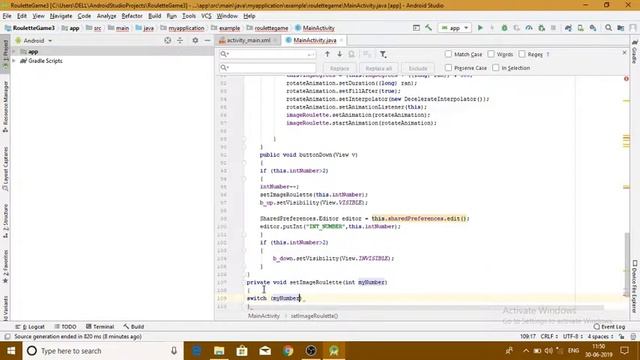
Task: Enable In Selection checkbox
Action: [x=496, y=68]
